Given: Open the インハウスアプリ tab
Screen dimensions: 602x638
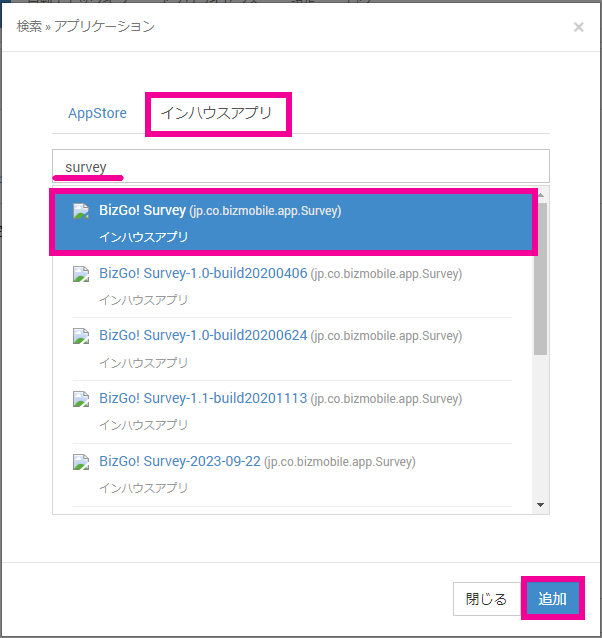Looking at the screenshot, I should tap(216, 113).
